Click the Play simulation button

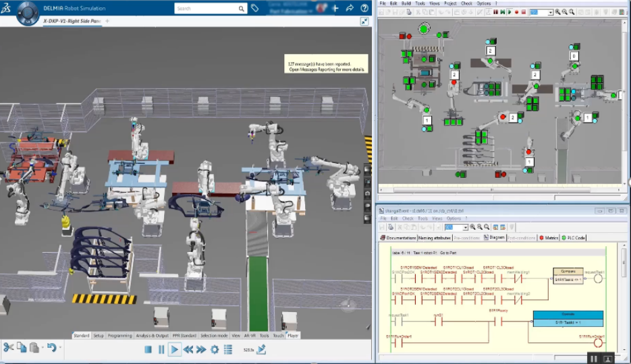coord(174,349)
